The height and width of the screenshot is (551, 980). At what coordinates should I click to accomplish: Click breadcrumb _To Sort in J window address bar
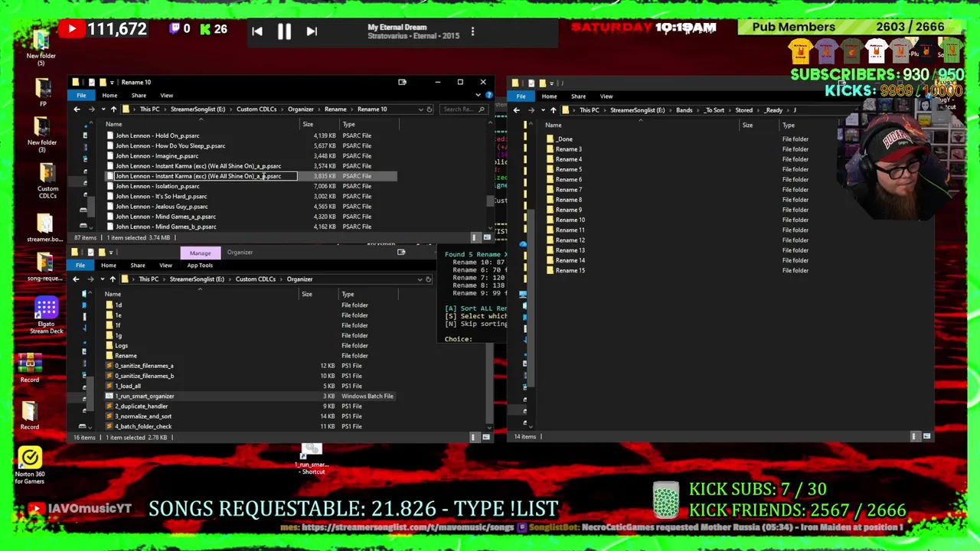(x=714, y=110)
